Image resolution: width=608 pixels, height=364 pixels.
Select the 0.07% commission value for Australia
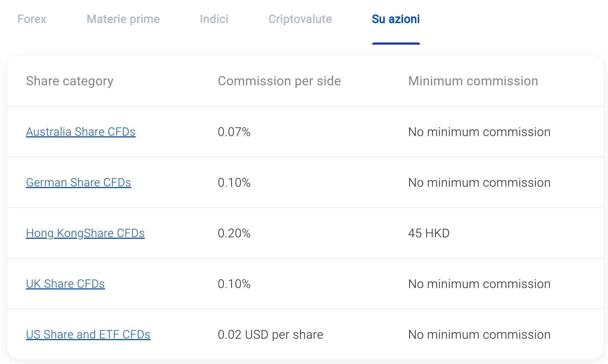point(234,132)
